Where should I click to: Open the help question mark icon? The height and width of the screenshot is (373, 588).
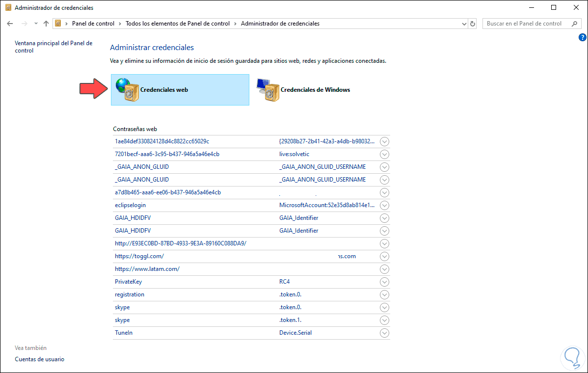583,37
